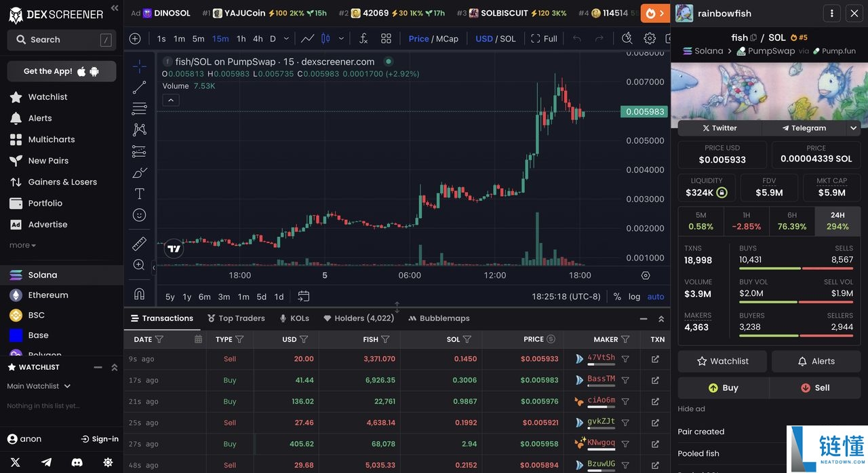Redo the last chart action

(x=599, y=39)
